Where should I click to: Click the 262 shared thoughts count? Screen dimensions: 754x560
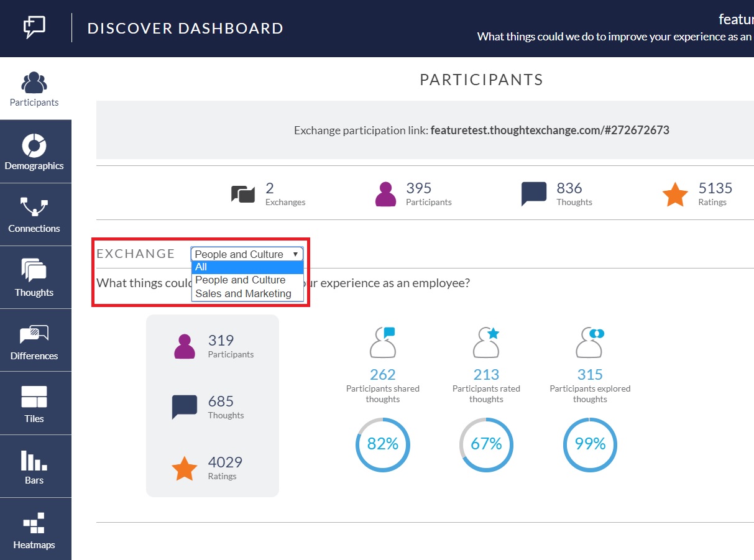383,375
